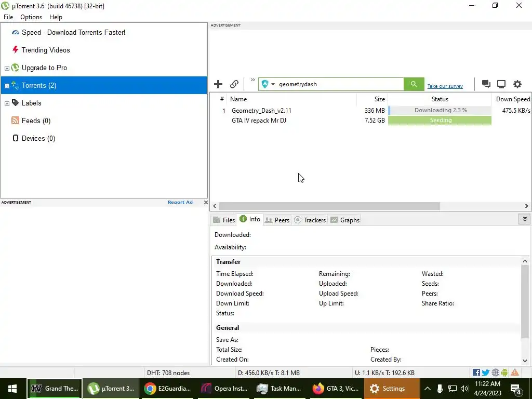Select Devices (0) in sidebar
This screenshot has height=399, width=532.
[x=38, y=138]
